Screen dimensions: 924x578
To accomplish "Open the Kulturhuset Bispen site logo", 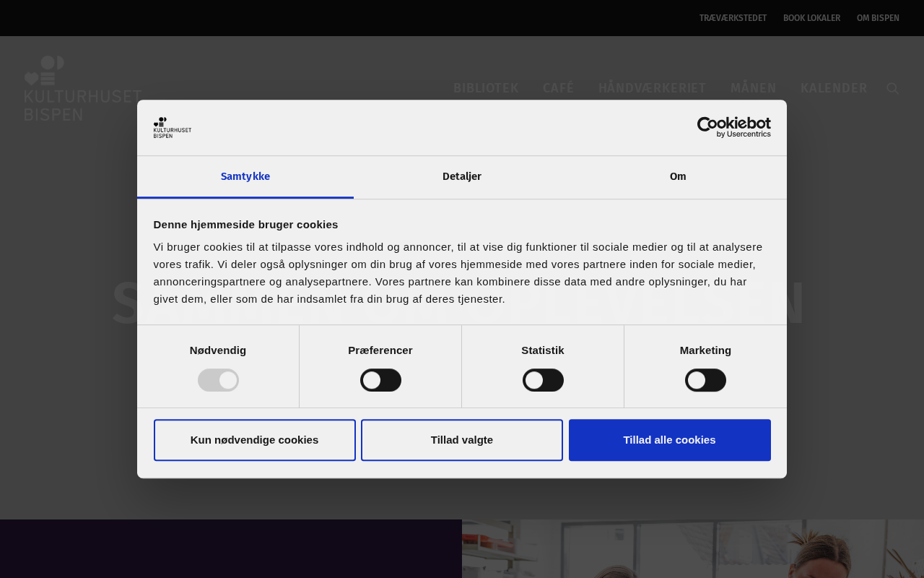I will click(83, 88).
